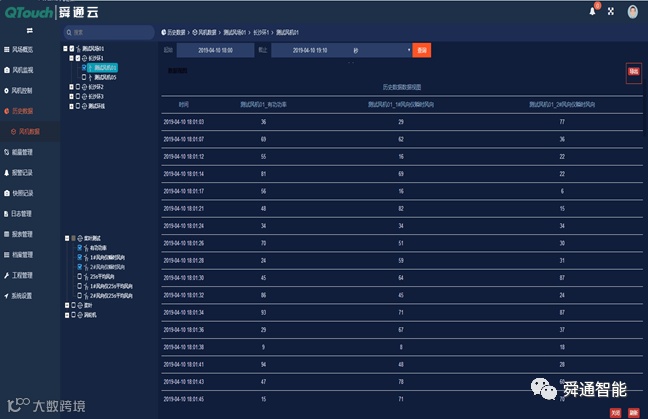This screenshot has height=419, width=648.
Task: Collapse the 测试风场01 tree node
Action: [x=65, y=49]
